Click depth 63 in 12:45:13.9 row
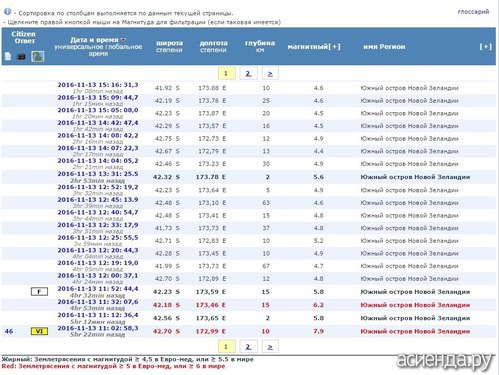 [x=266, y=203]
